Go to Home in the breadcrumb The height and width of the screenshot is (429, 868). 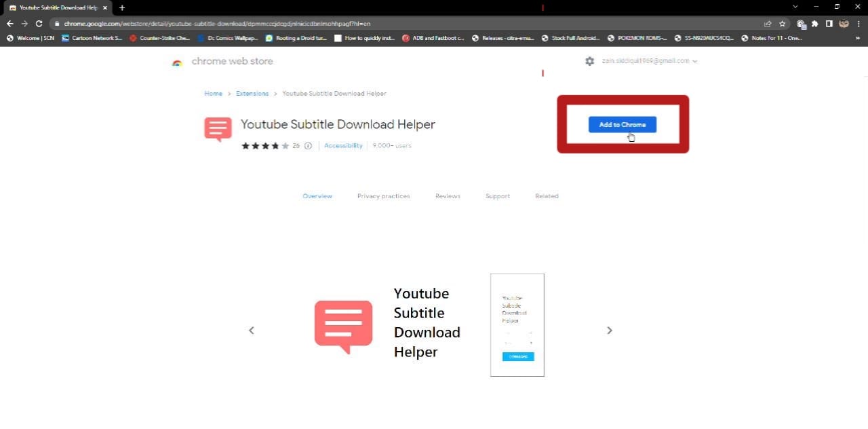coord(213,93)
